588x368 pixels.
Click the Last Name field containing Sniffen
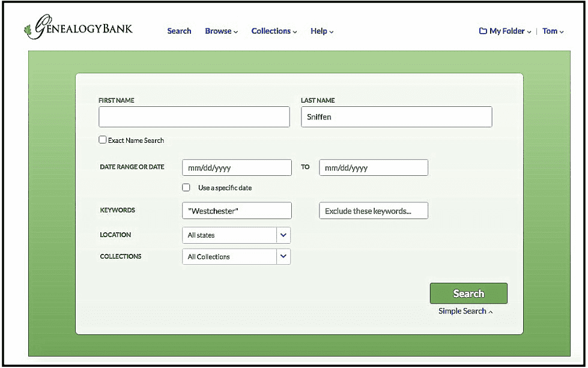coord(396,116)
